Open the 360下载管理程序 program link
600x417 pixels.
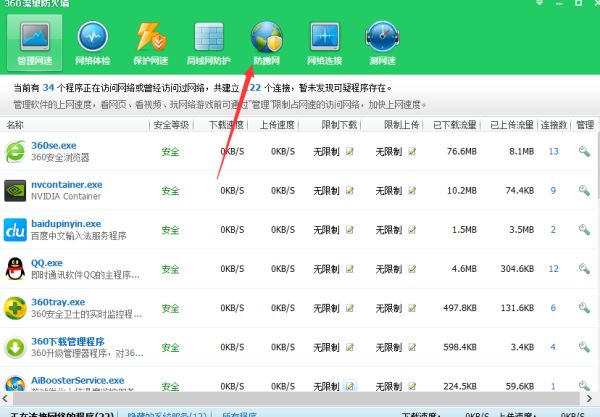coord(68,341)
